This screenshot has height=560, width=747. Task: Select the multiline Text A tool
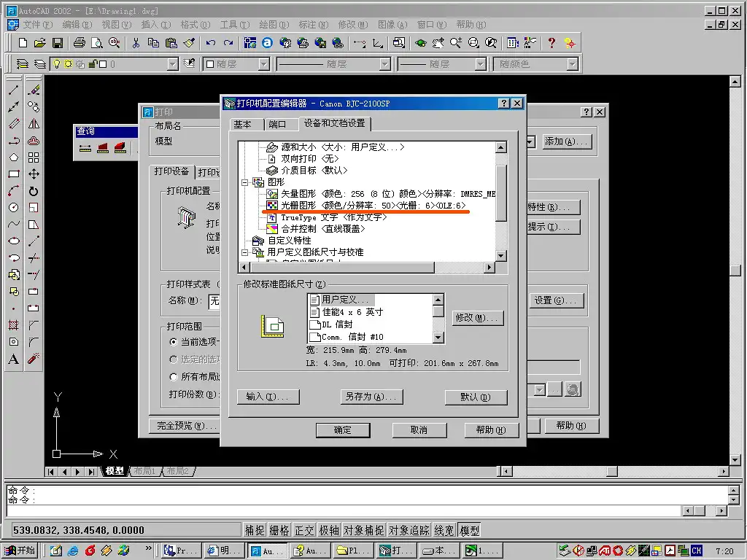pos(14,359)
